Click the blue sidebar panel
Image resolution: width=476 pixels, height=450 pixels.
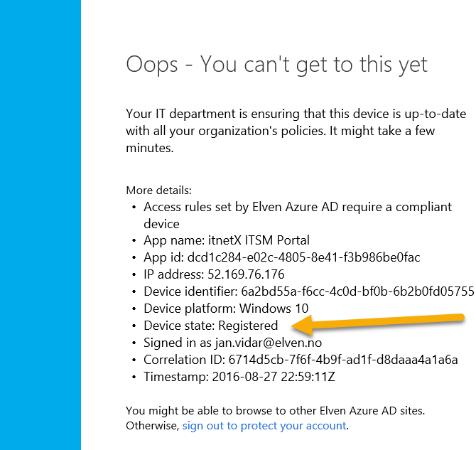40,225
